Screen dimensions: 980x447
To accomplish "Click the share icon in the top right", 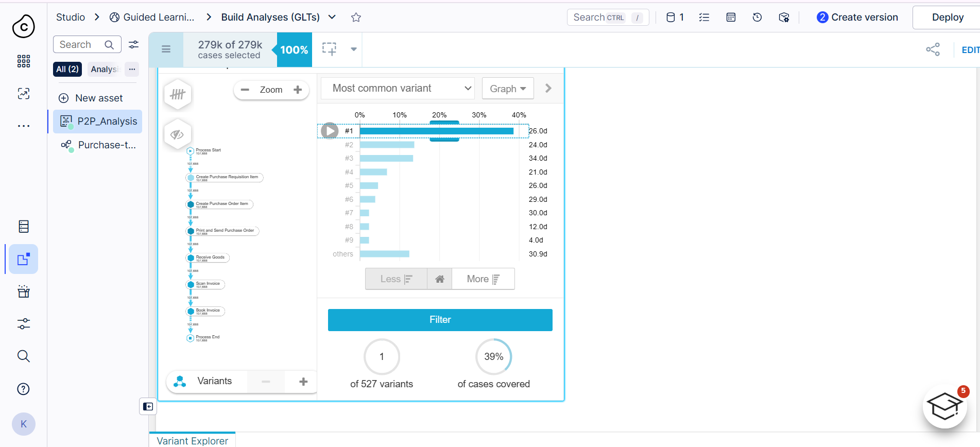I will (933, 49).
